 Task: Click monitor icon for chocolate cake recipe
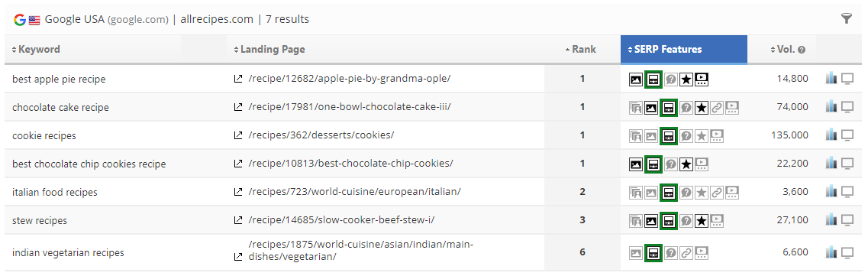pos(847,107)
